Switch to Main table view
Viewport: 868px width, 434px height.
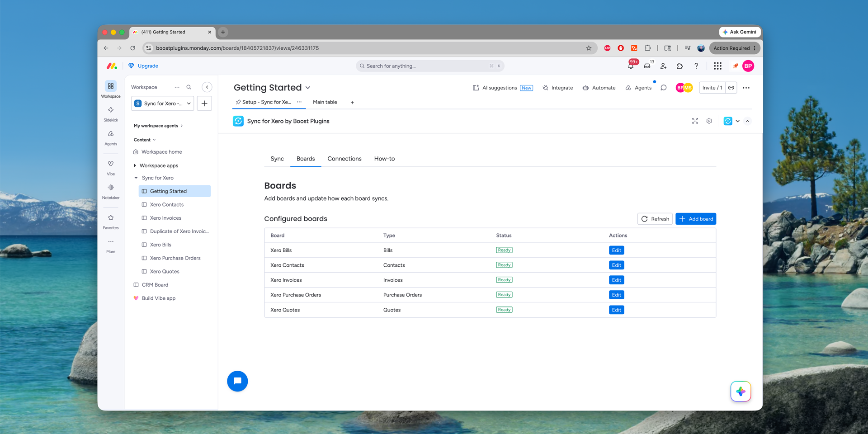[325, 102]
